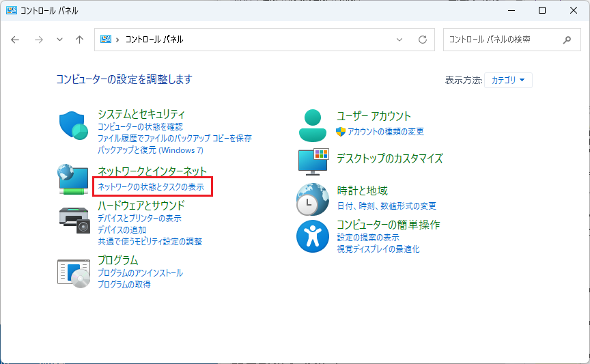Open recent locations chevron dropdown

59,40
